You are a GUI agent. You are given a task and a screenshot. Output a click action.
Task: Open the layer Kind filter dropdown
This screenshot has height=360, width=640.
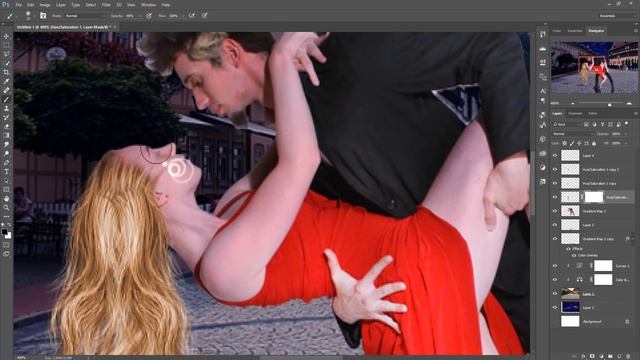(x=567, y=124)
